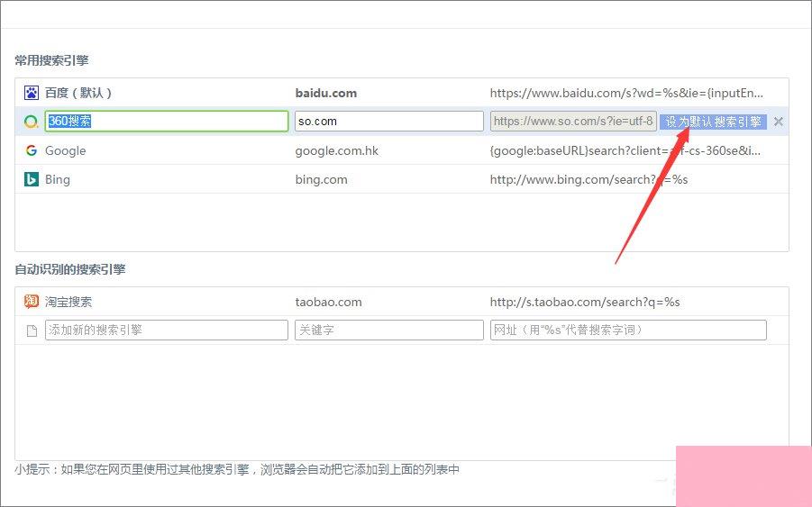The width and height of the screenshot is (812, 507).
Task: Click the 小提示 hint text
Action: coord(237,469)
